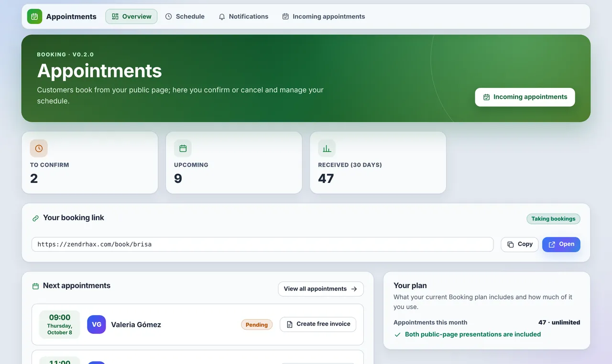This screenshot has width=612, height=364.
Task: Click the VG avatar for Valeria Gómez
Action: point(97,324)
